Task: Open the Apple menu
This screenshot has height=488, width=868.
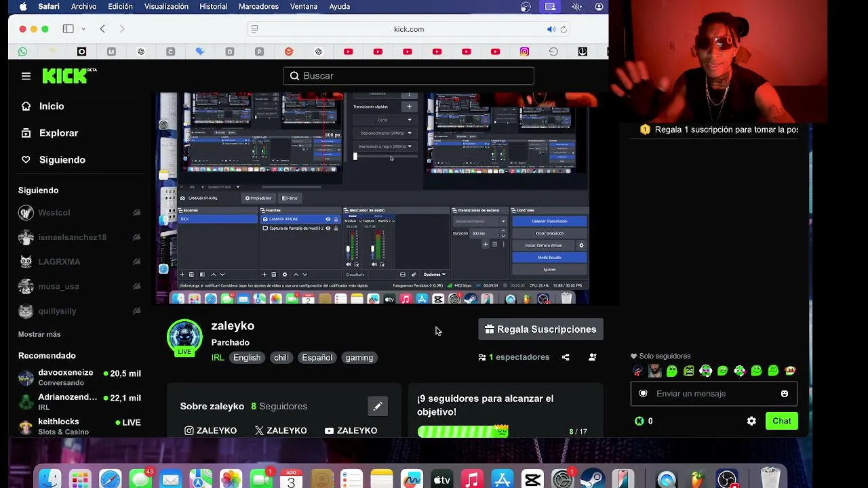Action: pos(23,6)
